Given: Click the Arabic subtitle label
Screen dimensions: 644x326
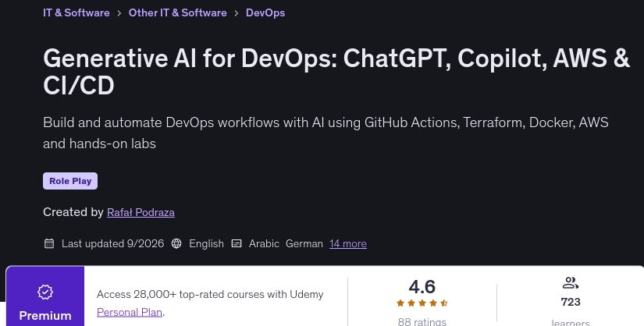Looking at the screenshot, I should 264,243.
